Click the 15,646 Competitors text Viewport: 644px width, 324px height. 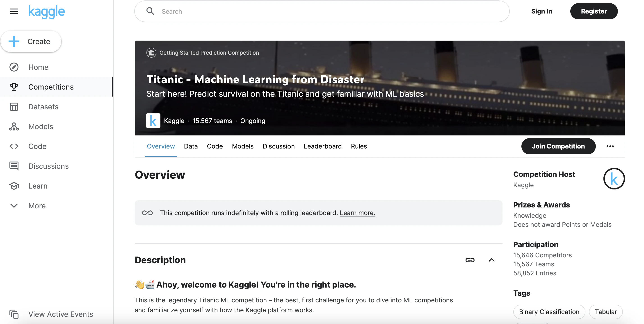(x=543, y=255)
